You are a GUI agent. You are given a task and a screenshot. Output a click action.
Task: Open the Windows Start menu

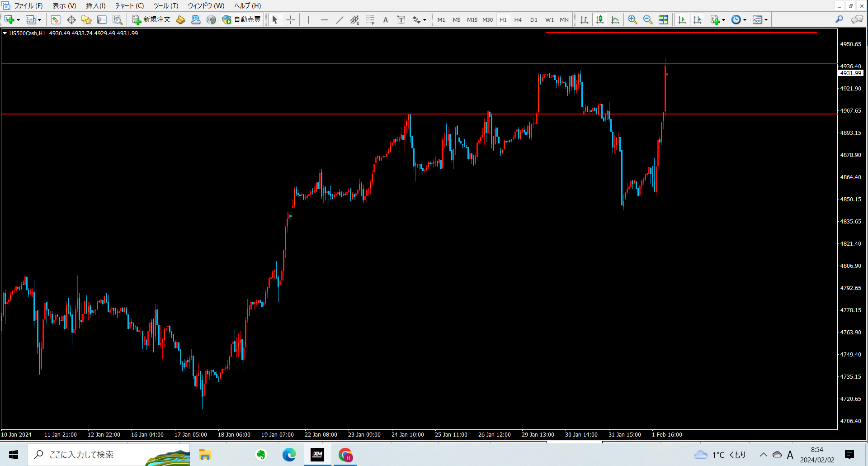click(14, 455)
